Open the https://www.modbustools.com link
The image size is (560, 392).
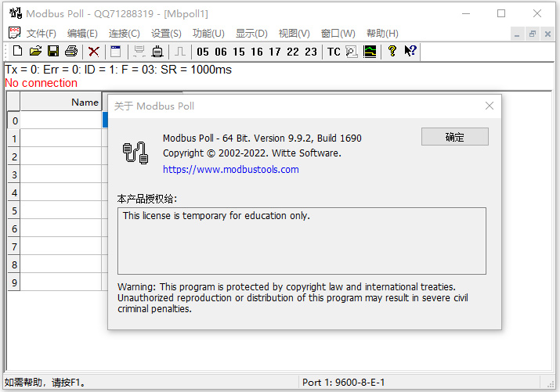pyautogui.click(x=231, y=170)
